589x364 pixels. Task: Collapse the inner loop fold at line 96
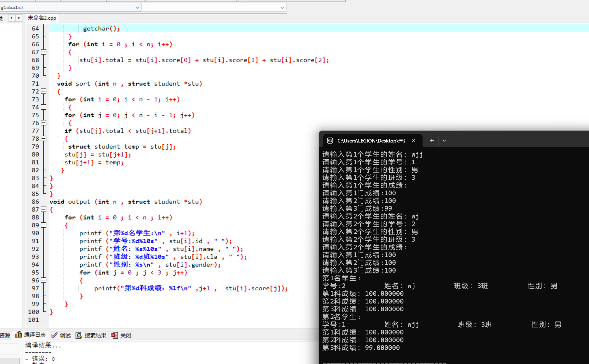[x=43, y=280]
